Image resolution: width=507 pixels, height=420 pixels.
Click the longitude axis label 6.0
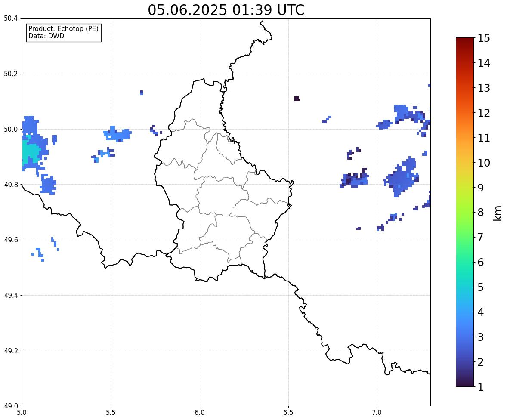(200, 413)
